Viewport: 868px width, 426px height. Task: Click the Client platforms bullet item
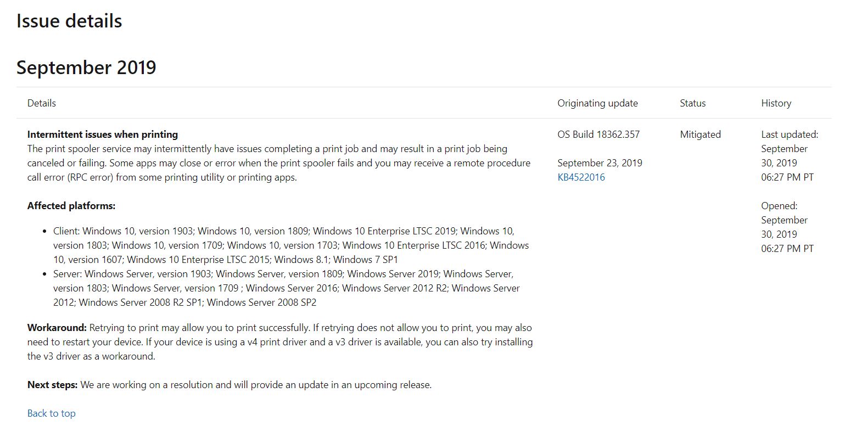[291, 245]
